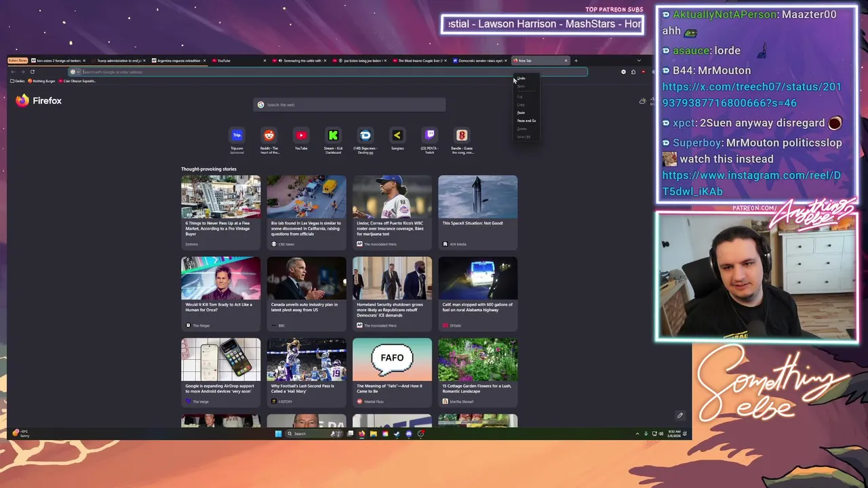Open the YouTube shortcut tile

point(301,140)
